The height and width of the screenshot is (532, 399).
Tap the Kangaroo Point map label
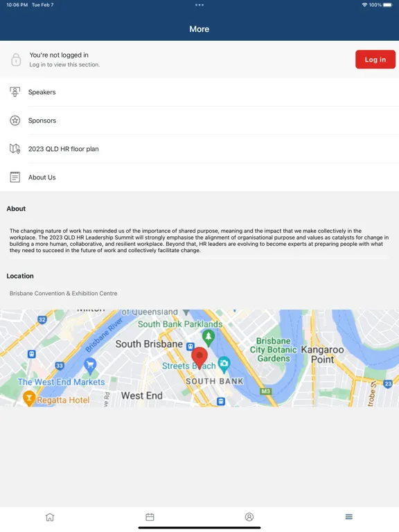[x=322, y=354]
